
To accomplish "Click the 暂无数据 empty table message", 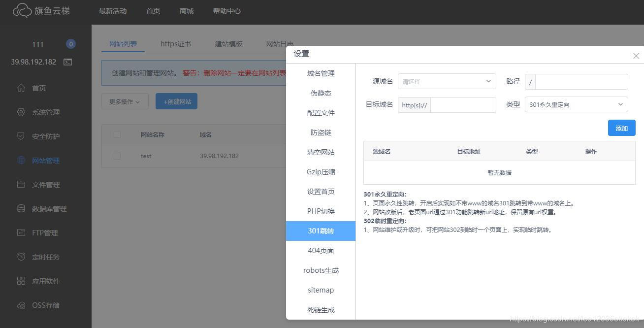I will pyautogui.click(x=499, y=172).
